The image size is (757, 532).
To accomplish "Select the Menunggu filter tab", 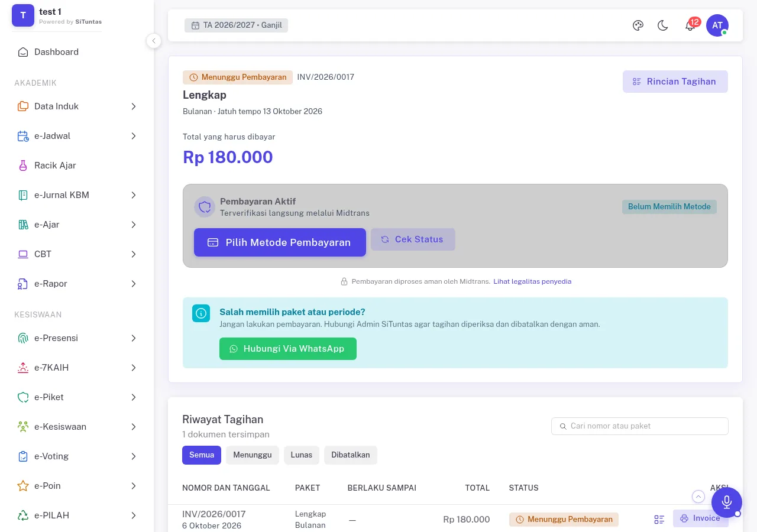I will click(253, 455).
